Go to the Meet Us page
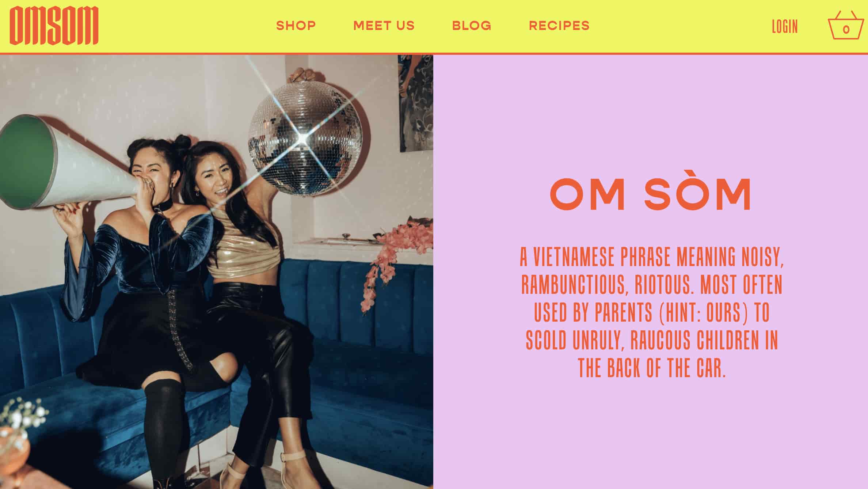Viewport: 868px width, 489px height. click(384, 26)
